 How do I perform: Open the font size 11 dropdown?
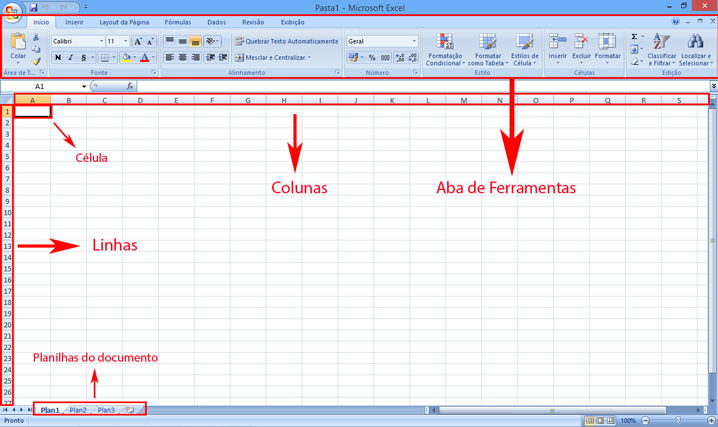click(125, 41)
